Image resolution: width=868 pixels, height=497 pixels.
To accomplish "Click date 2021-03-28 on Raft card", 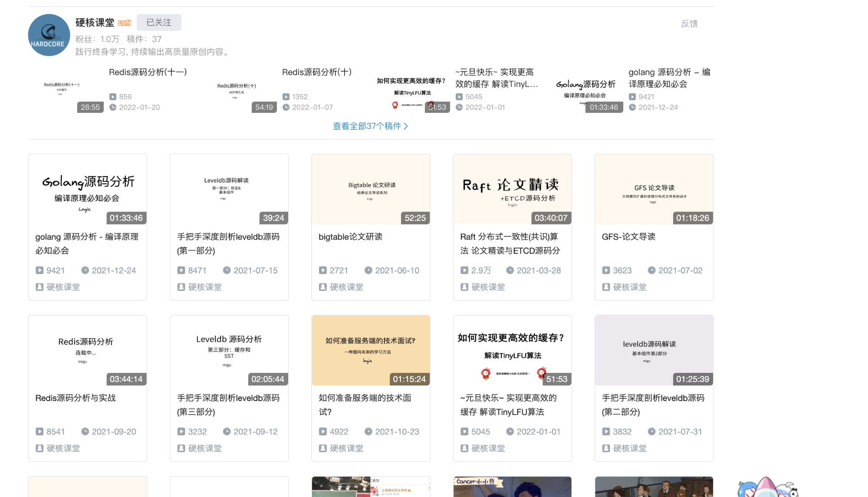I will coord(539,270).
